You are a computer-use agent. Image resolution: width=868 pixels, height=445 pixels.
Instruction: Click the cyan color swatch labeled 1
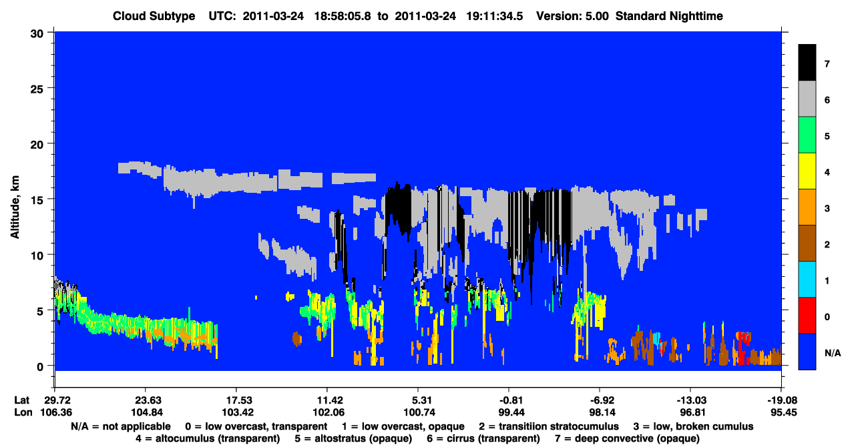click(807, 280)
